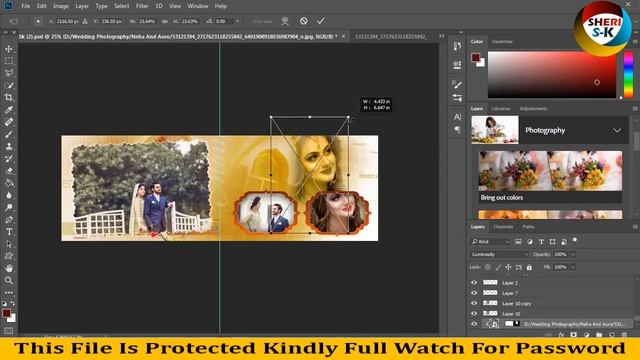The image size is (640, 360).
Task: Select the History Brush tool
Action: click(9, 159)
